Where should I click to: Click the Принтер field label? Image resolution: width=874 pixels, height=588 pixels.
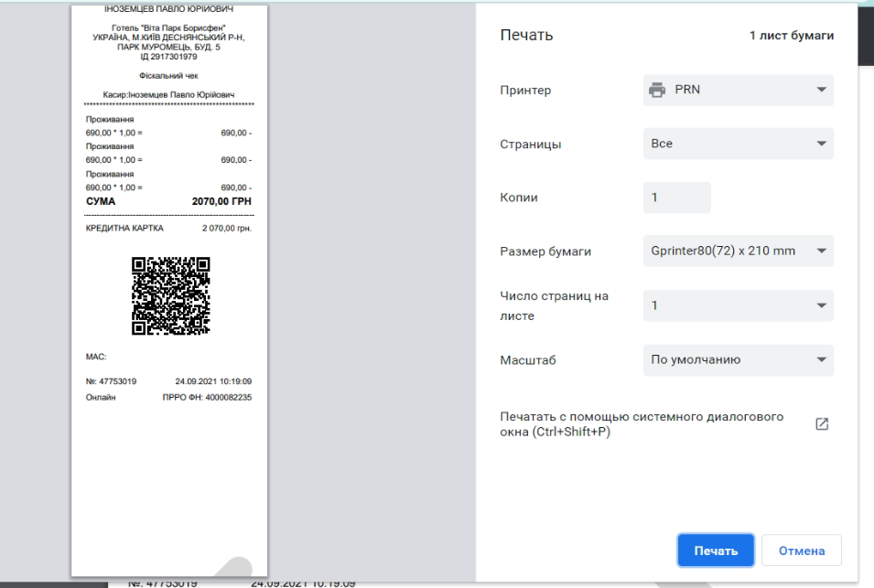coord(525,91)
